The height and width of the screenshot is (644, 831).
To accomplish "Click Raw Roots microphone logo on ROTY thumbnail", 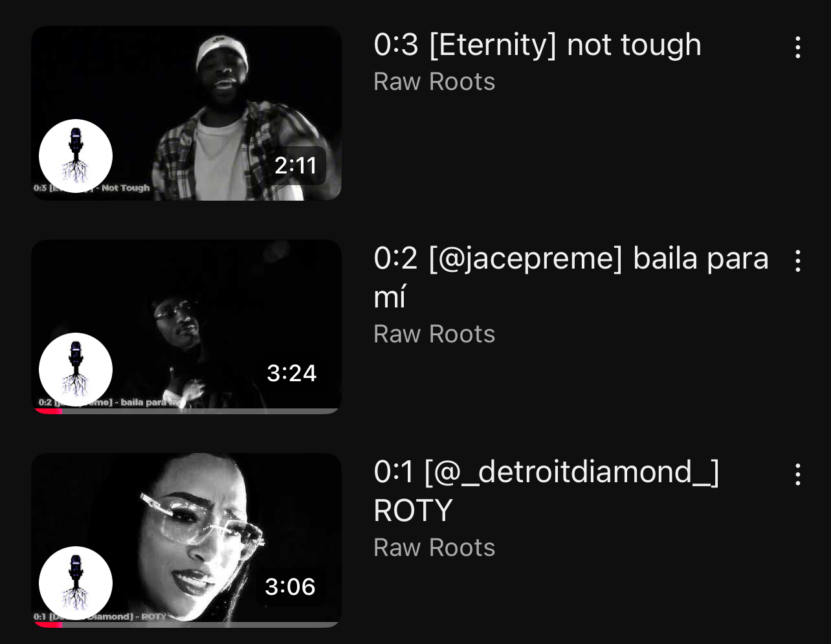I will click(76, 583).
